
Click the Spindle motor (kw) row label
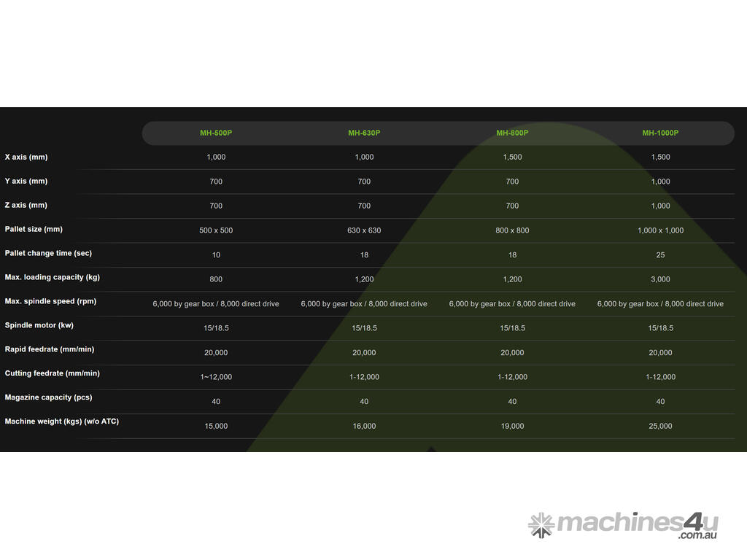[x=39, y=326]
